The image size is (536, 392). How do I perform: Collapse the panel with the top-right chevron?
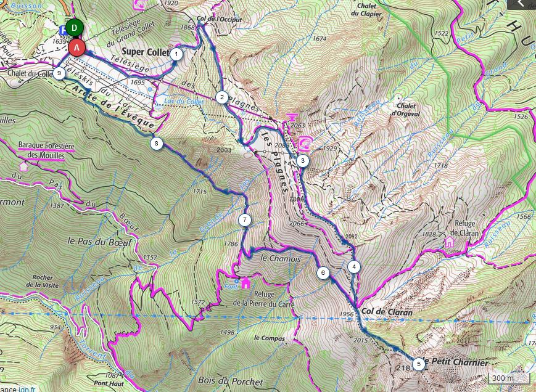(x=521, y=4)
